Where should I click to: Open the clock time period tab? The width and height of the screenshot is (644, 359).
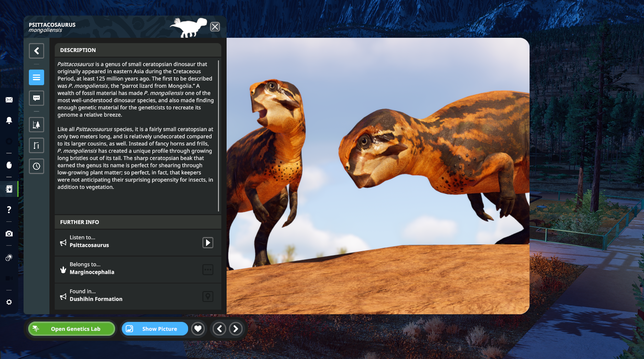(x=36, y=166)
